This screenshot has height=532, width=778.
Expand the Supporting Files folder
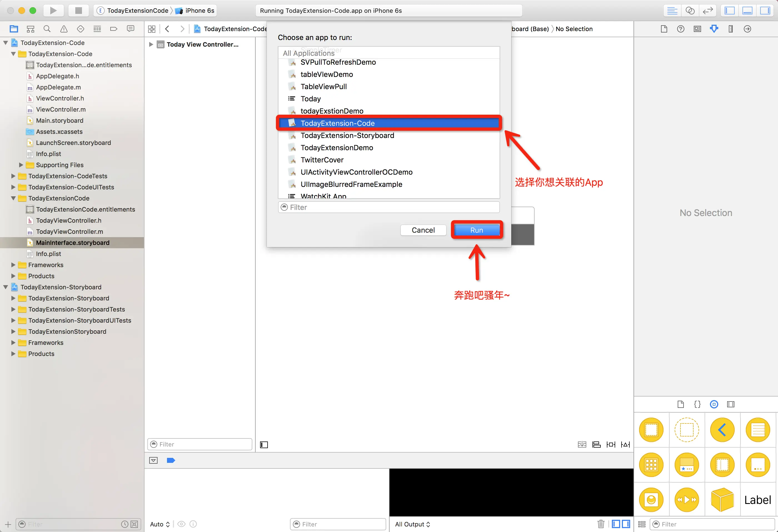(x=21, y=165)
